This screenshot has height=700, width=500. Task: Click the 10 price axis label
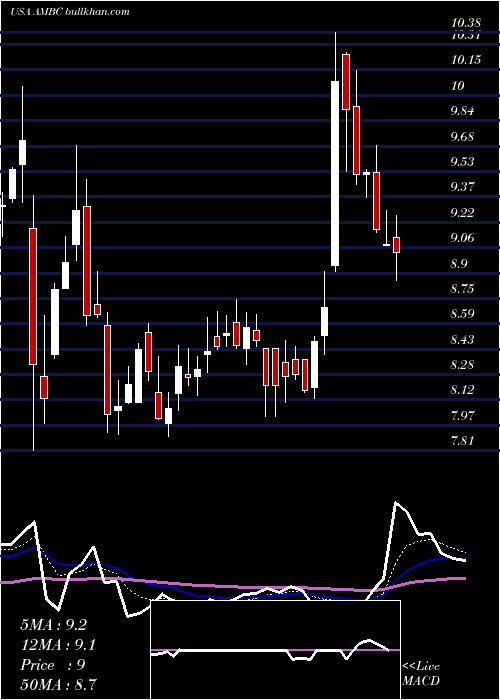pos(458,86)
